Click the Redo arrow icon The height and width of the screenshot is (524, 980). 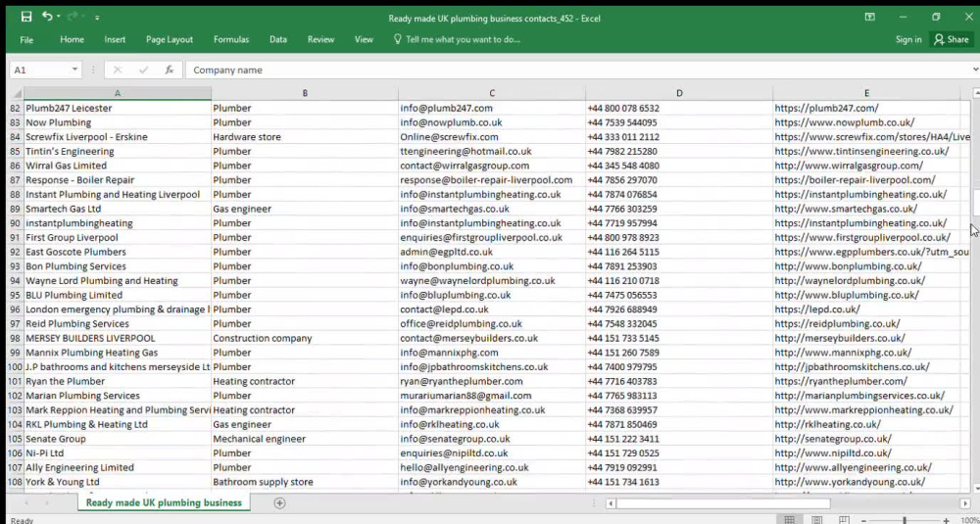pos(73,17)
